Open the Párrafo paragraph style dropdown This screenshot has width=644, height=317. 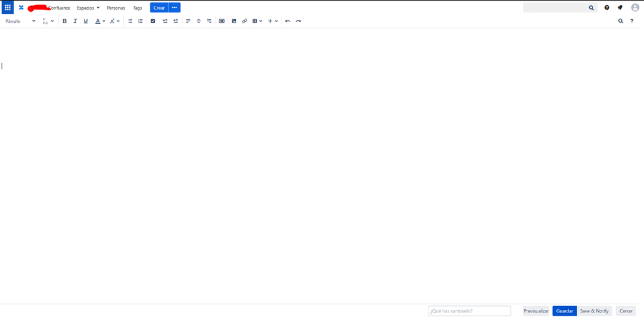coord(20,21)
